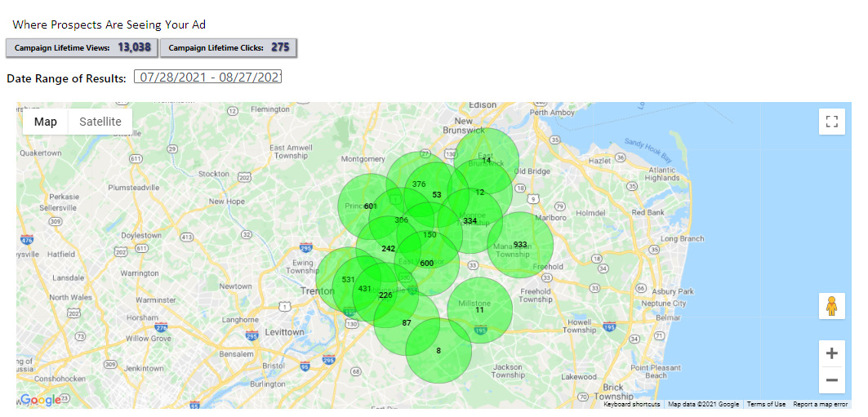Viewport: 868px width, 417px height.
Task: Click the Google logo on map
Action: [x=41, y=400]
